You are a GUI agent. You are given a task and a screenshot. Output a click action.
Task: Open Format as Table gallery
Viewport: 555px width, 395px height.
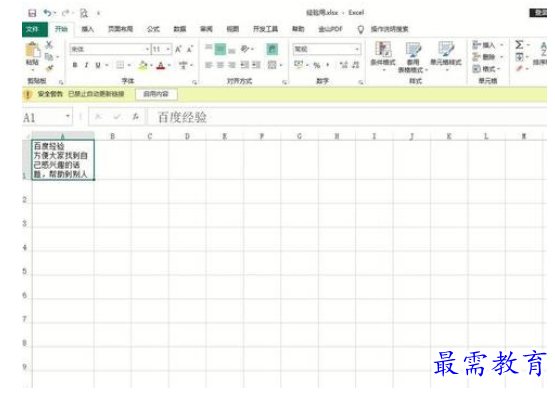pyautogui.click(x=413, y=57)
